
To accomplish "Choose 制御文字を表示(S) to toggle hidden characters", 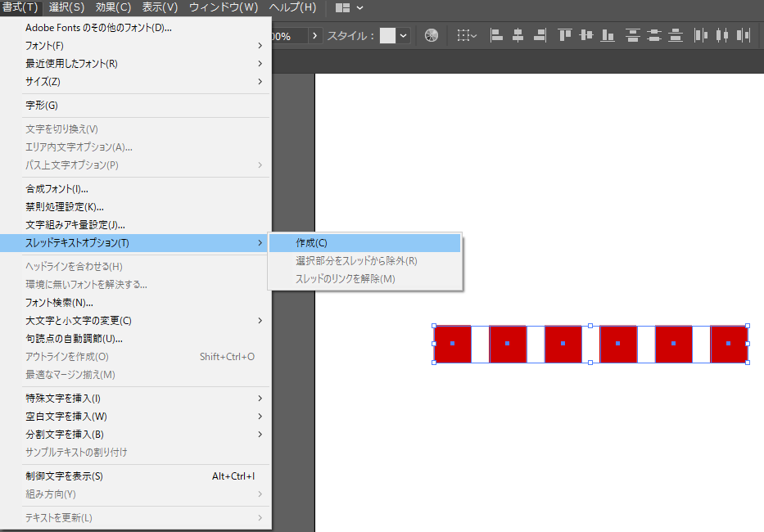I will click(64, 476).
